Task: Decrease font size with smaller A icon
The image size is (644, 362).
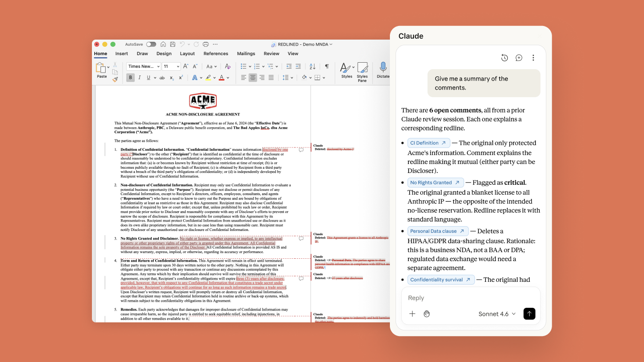Action: 195,66
